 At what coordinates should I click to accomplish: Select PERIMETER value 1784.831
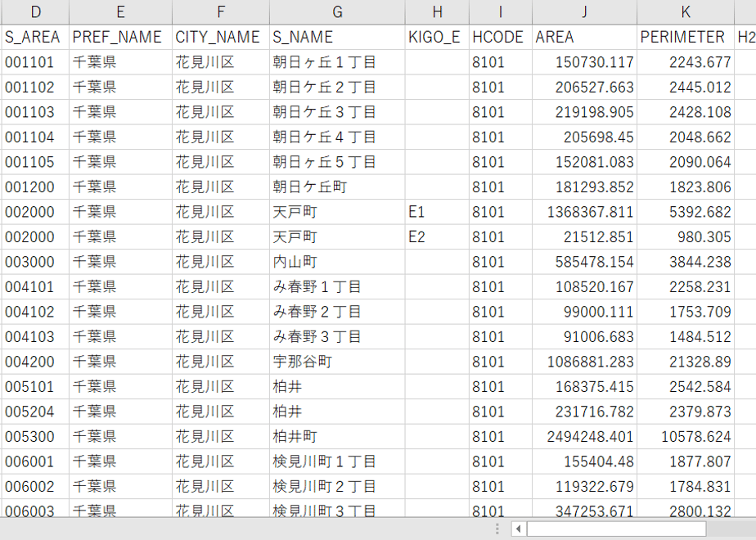point(686,487)
